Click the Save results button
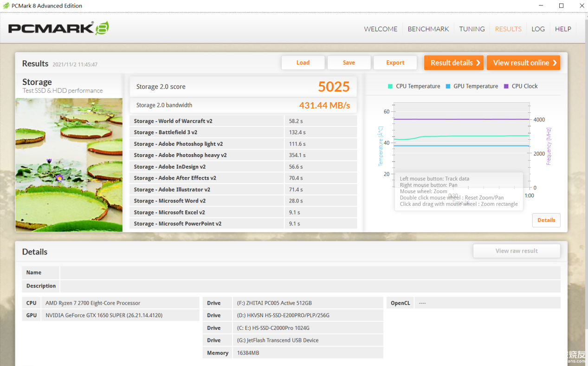The width and height of the screenshot is (588, 366). coord(349,63)
